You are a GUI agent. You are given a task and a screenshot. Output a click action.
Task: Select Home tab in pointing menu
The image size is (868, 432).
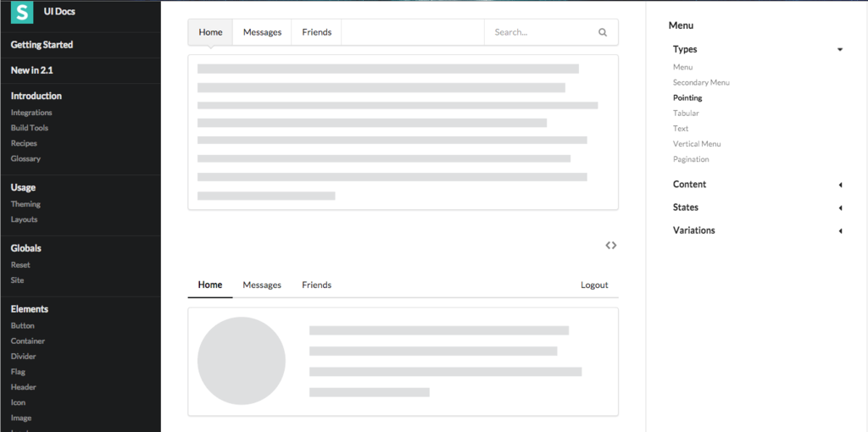(x=210, y=32)
